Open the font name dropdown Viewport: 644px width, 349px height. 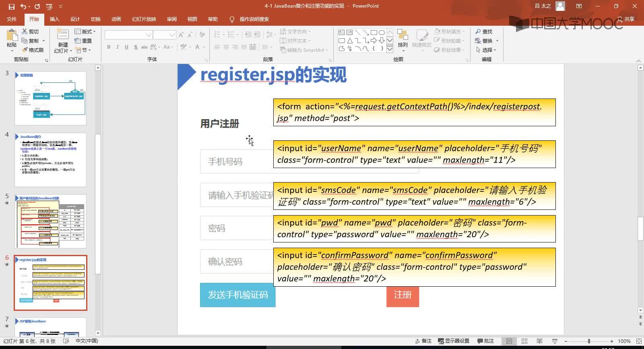148,35
